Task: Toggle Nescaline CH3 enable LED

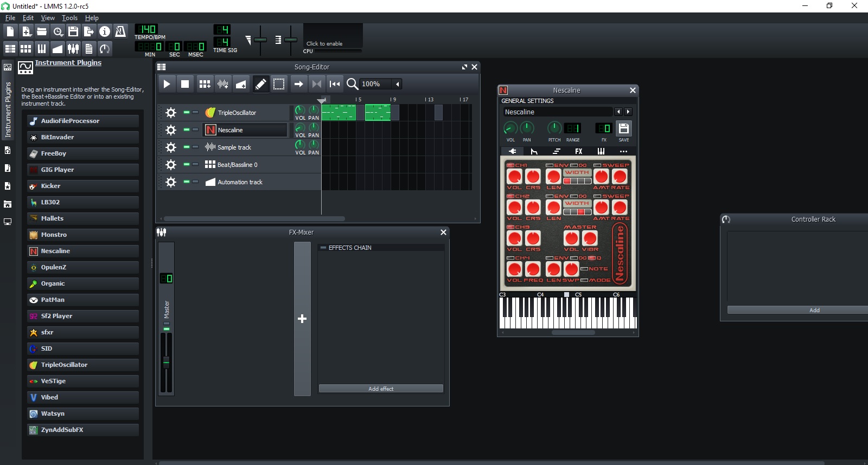Action: pos(510,227)
